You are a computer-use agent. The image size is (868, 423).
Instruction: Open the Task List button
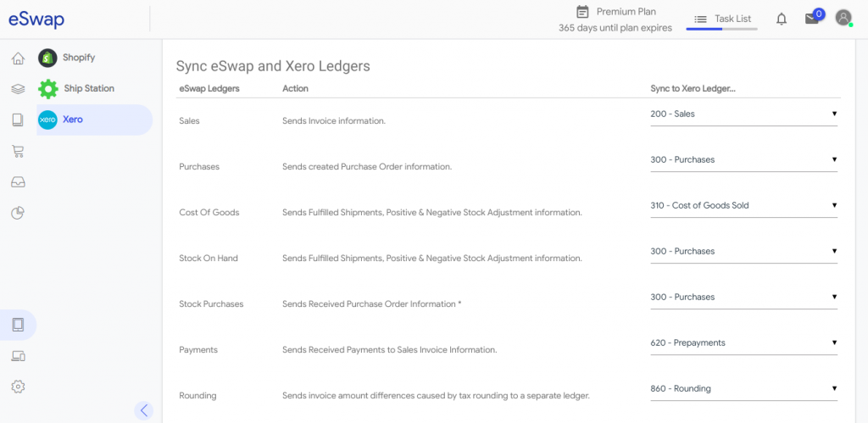click(722, 19)
